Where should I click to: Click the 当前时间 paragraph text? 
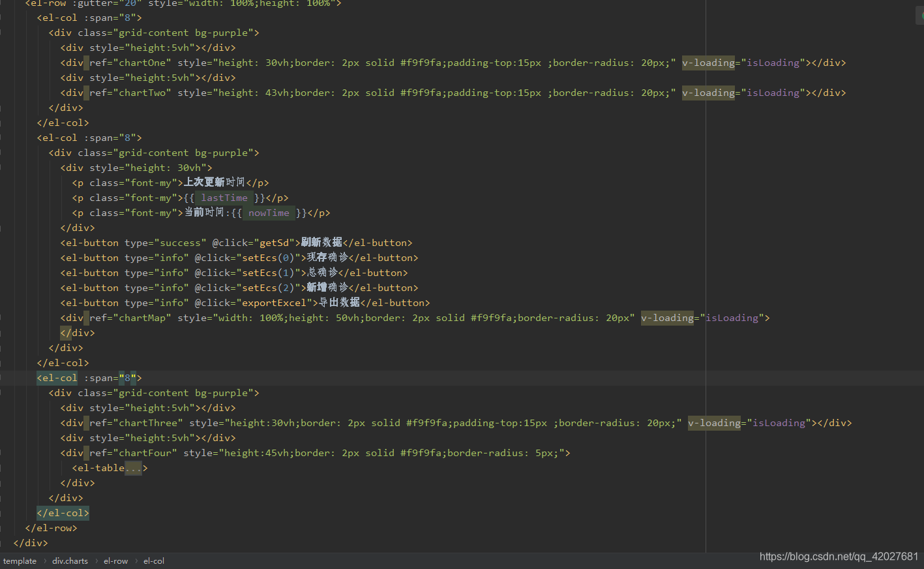click(x=204, y=213)
